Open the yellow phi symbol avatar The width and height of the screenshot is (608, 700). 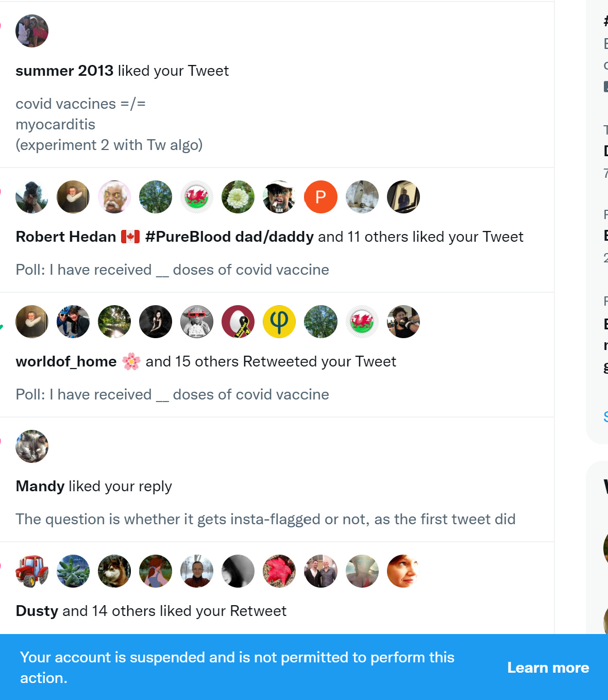click(279, 322)
